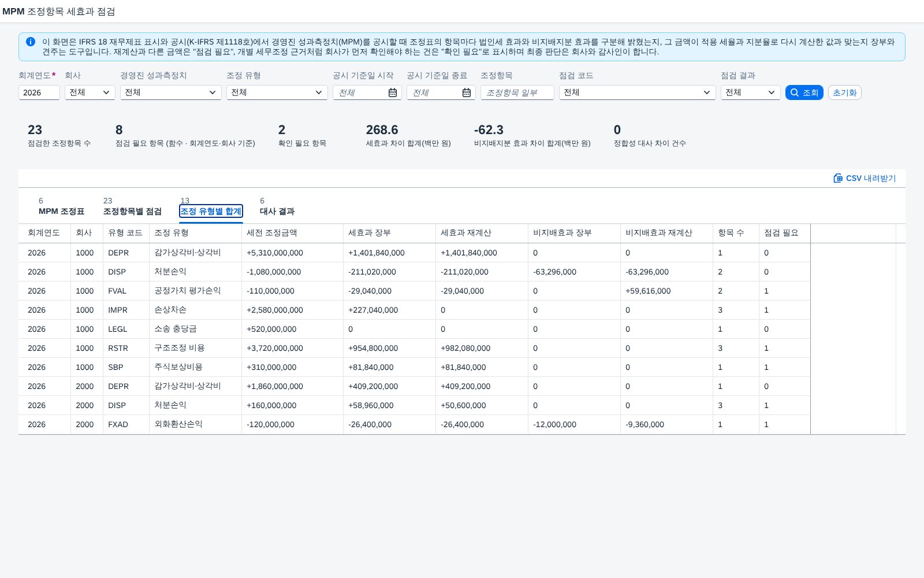Run search with 조회 button
Screen dimensions: 924x578
click(804, 92)
